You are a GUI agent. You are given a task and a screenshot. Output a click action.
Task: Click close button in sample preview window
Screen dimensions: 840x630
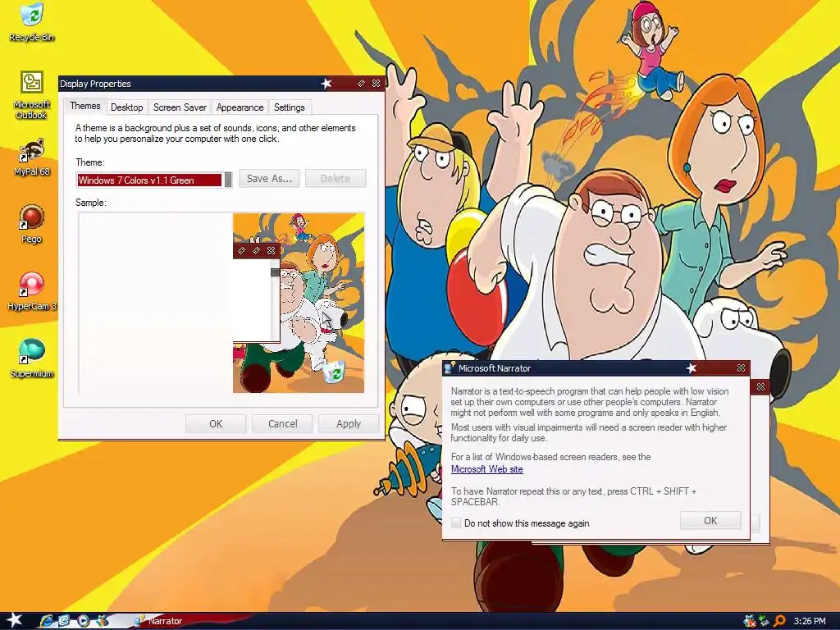[x=271, y=251]
